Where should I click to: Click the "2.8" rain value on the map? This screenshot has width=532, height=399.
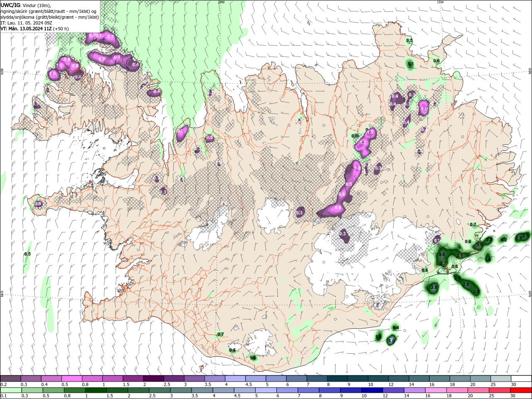pos(466,284)
